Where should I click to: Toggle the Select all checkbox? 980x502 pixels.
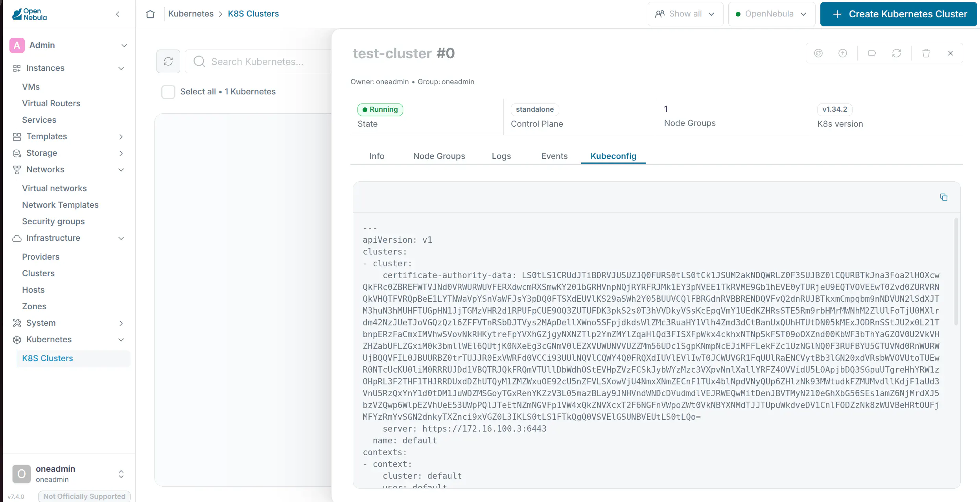(168, 92)
